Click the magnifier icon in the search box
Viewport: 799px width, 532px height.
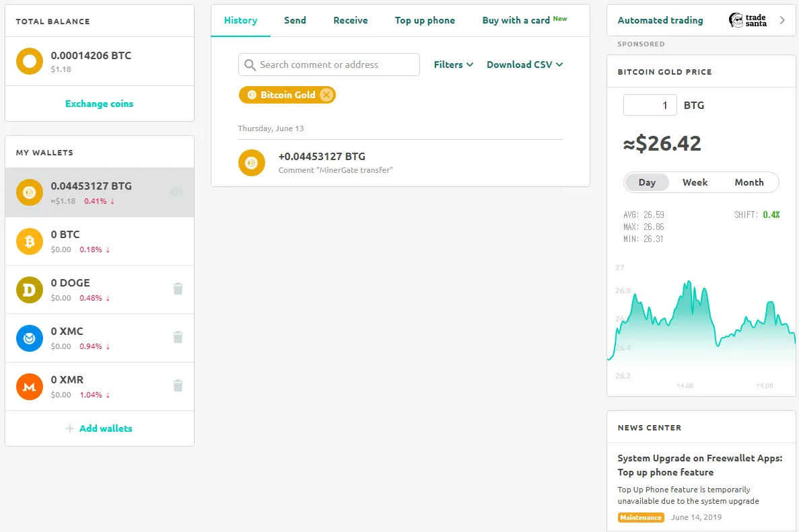coord(250,65)
